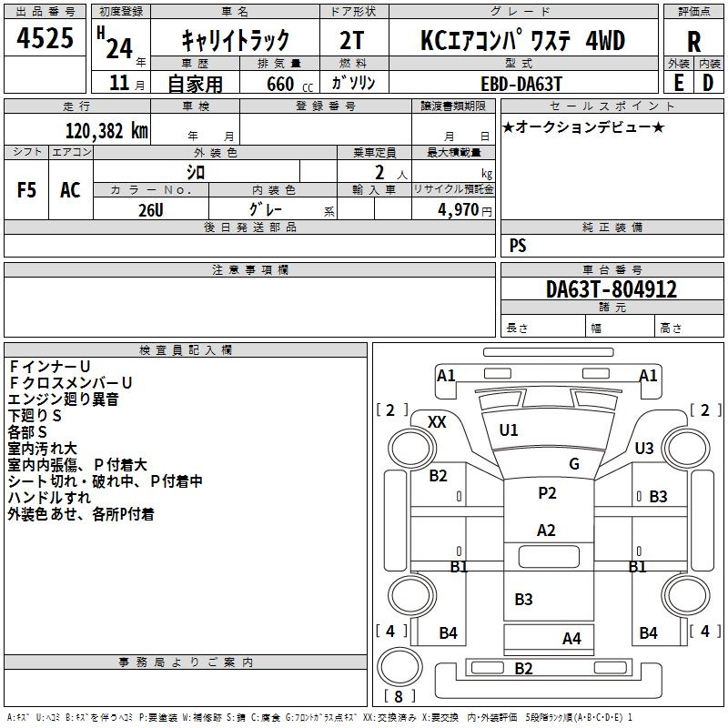Select the interior grade D cell
The height and width of the screenshot is (728, 728).
708,82
